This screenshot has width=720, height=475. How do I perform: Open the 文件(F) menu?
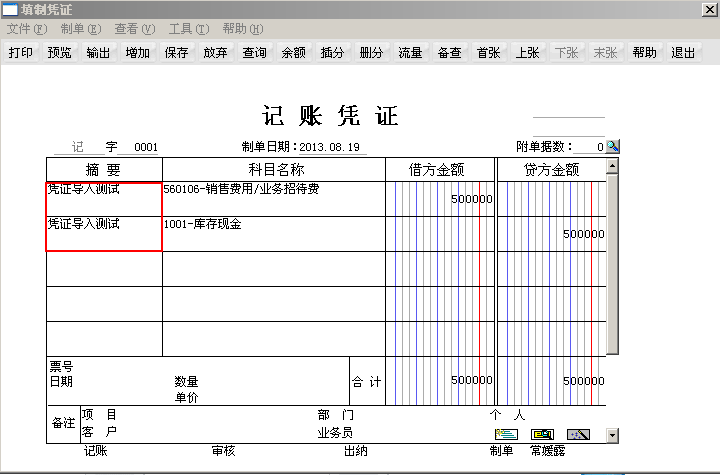tap(27, 29)
